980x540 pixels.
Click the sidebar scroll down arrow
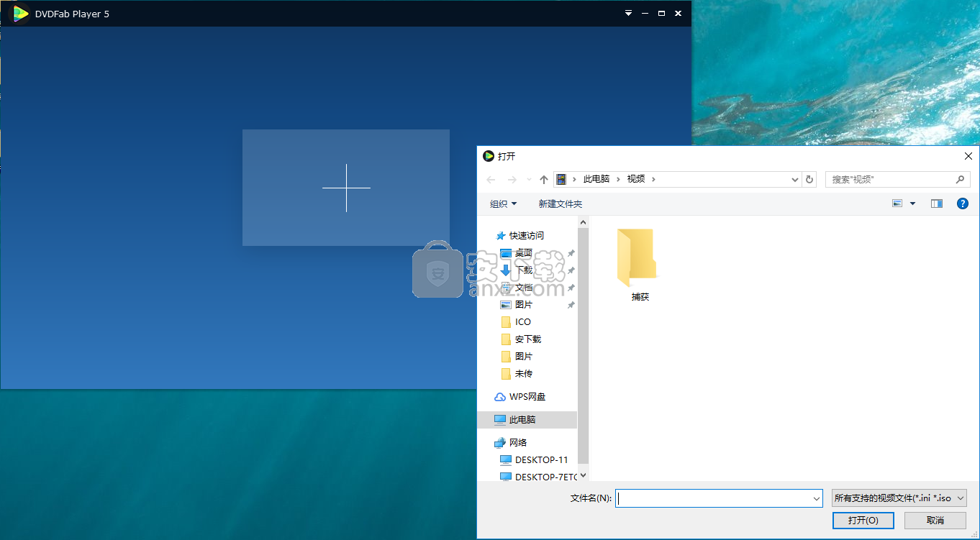(583, 475)
